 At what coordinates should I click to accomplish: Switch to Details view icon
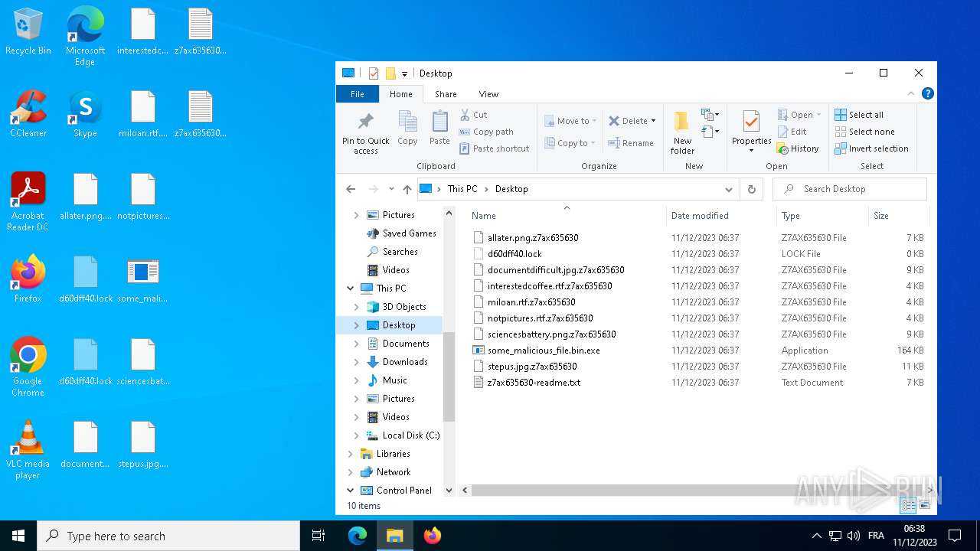click(x=908, y=505)
